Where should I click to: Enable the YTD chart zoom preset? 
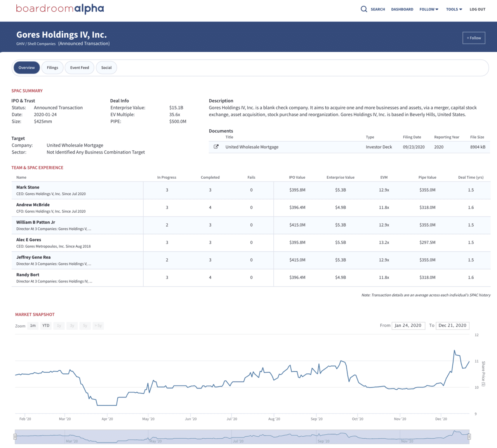46,326
